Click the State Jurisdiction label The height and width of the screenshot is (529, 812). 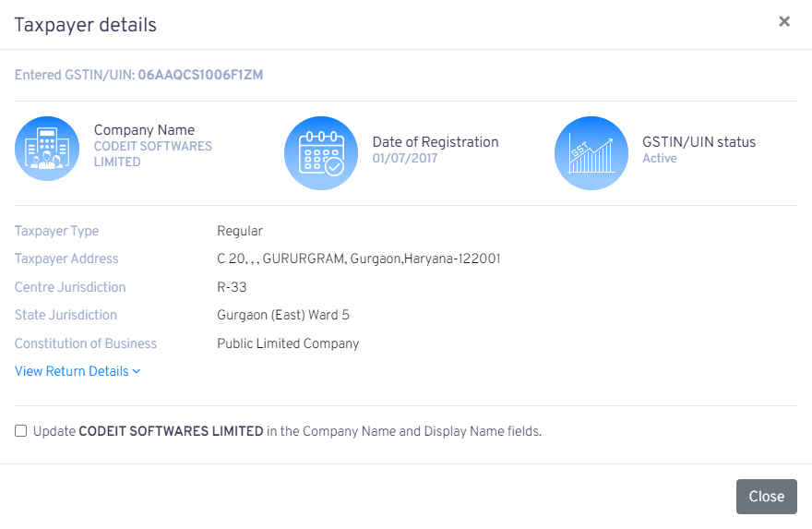point(66,316)
